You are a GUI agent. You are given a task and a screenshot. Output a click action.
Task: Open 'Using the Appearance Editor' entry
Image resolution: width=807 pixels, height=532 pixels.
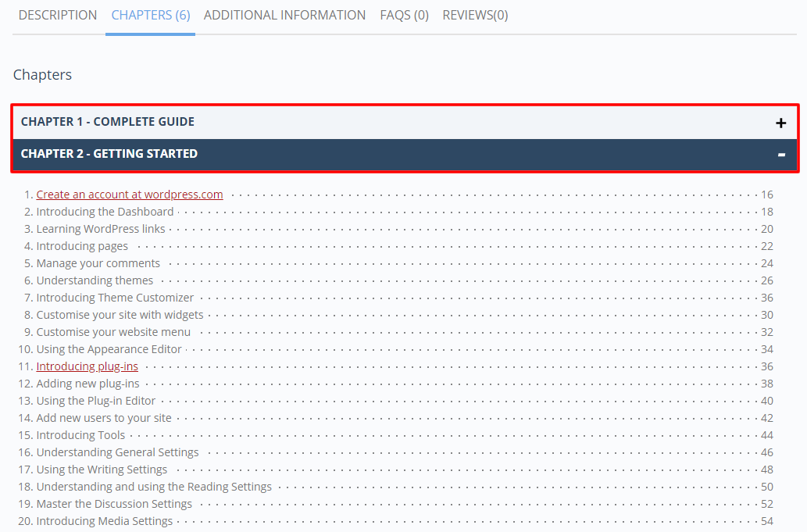[109, 349]
